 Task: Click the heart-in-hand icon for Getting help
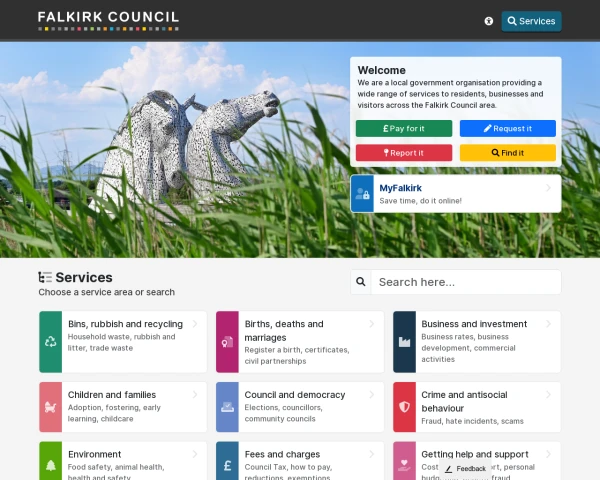click(x=404, y=465)
